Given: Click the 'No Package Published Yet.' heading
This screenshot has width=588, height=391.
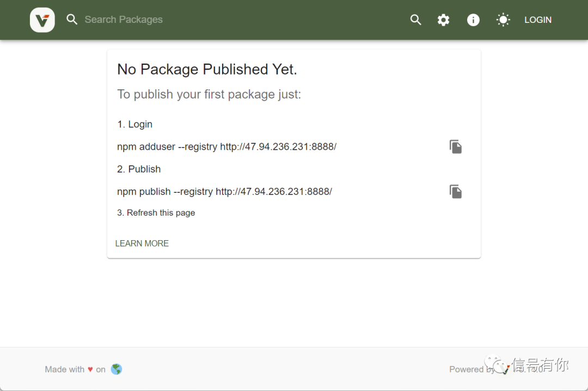Looking at the screenshot, I should (x=207, y=69).
